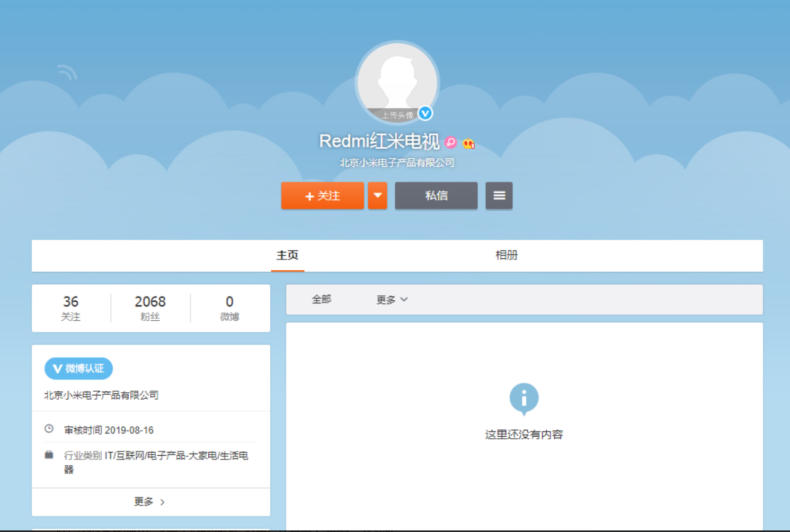Click the 上传头像 label on avatar
The width and height of the screenshot is (790, 532).
click(397, 115)
